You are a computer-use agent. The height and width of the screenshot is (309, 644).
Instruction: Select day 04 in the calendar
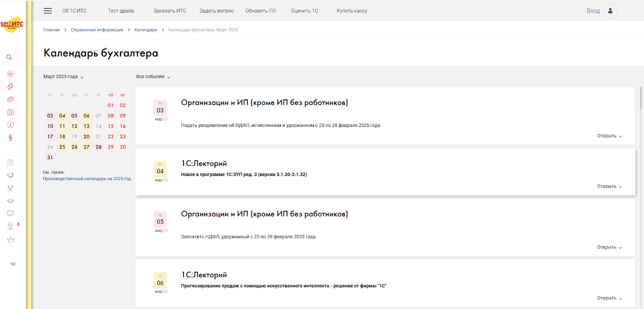click(x=62, y=116)
